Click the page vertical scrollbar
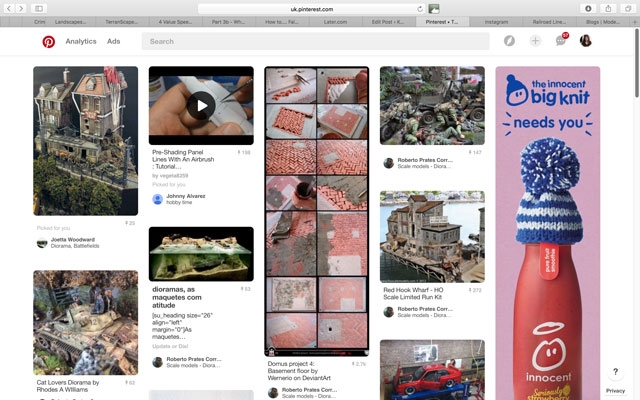Viewport: 640px width, 400px height. (x=637, y=63)
